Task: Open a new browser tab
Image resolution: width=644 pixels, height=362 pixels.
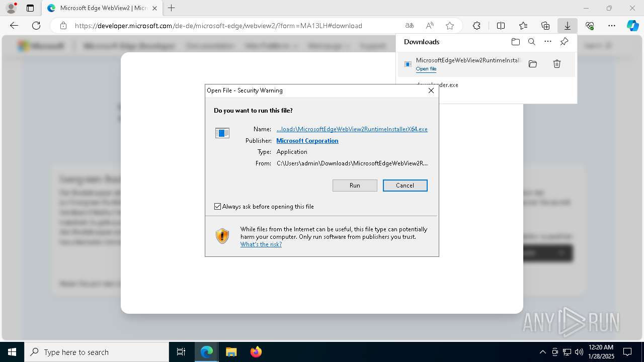Action: pyautogui.click(x=172, y=8)
